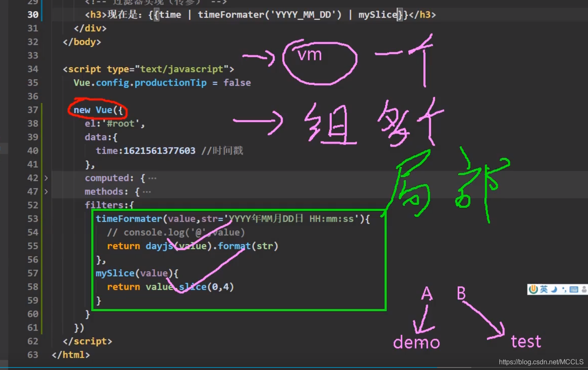
Task: Click line number 42 in the gutter
Action: point(33,178)
